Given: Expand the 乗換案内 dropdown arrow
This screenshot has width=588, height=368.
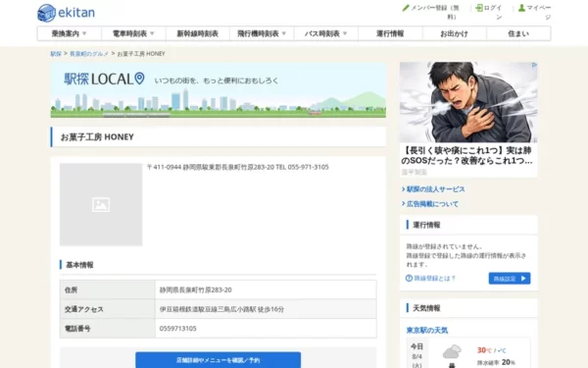Looking at the screenshot, I should pos(84,33).
